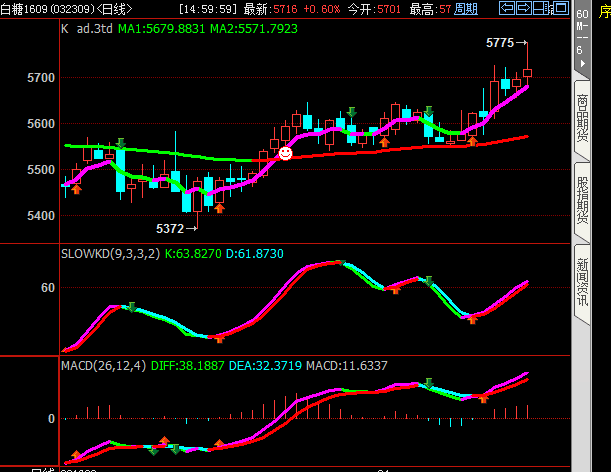Click the 最新:5716 latest price
Screen dimensions: 611x472
coord(270,9)
